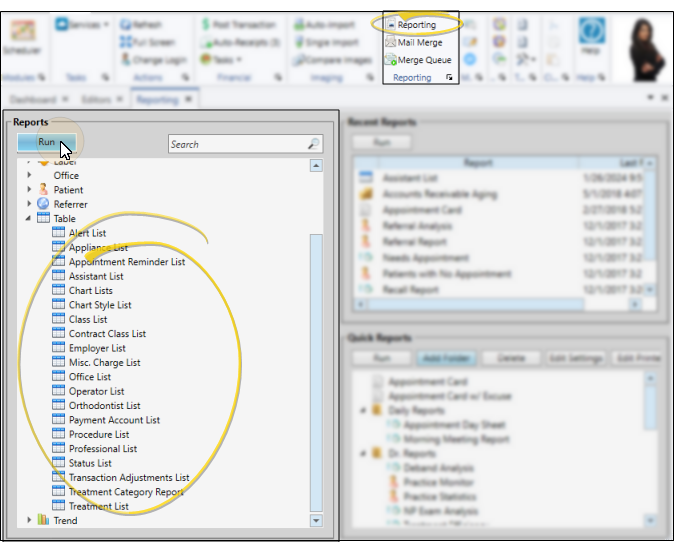The image size is (674, 542).
Task: Open the Reporting group dialog launcher
Action: 449,78
